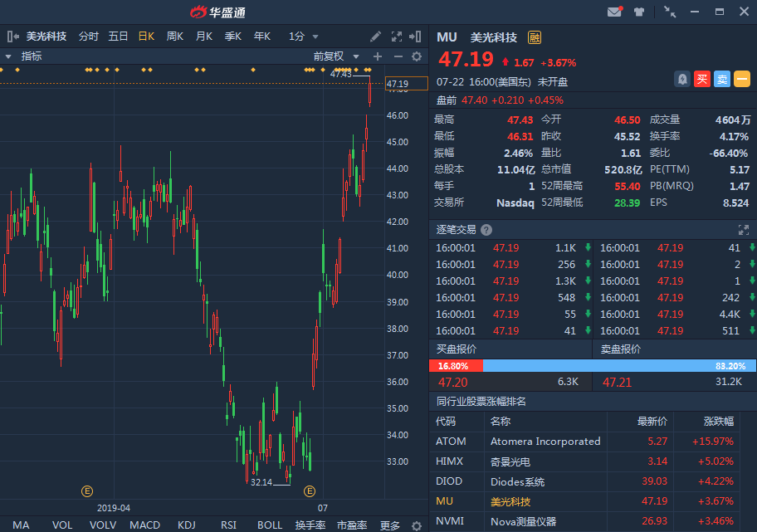Click the red 16.80% bid ratio bar

pyautogui.click(x=456, y=366)
